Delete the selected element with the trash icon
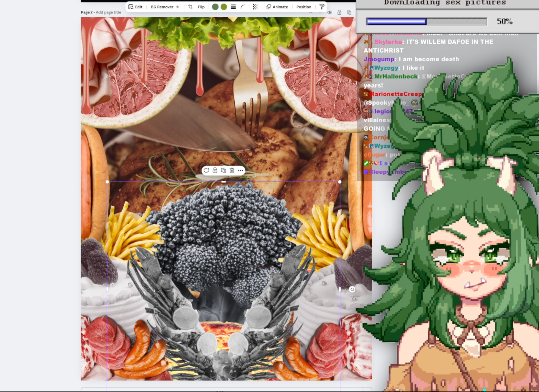 [x=232, y=171]
